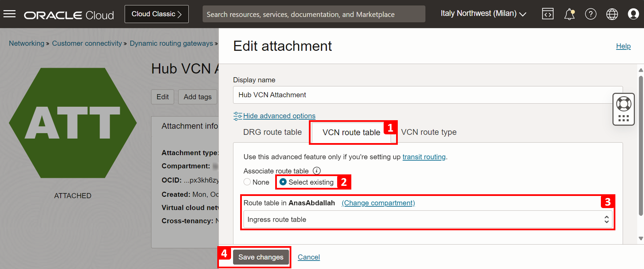Click the info icon beside Associate route table
The height and width of the screenshot is (269, 644).
(x=317, y=171)
